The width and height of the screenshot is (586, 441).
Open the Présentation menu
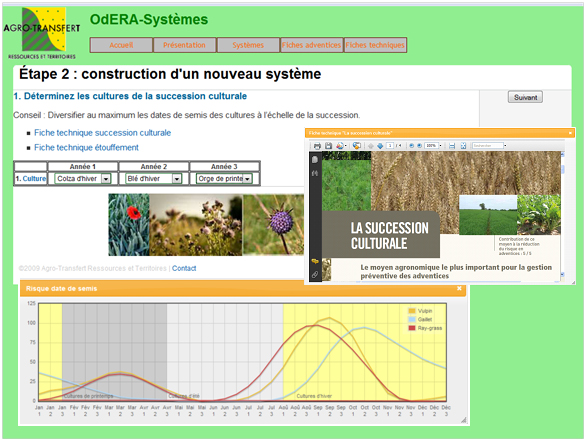click(184, 45)
